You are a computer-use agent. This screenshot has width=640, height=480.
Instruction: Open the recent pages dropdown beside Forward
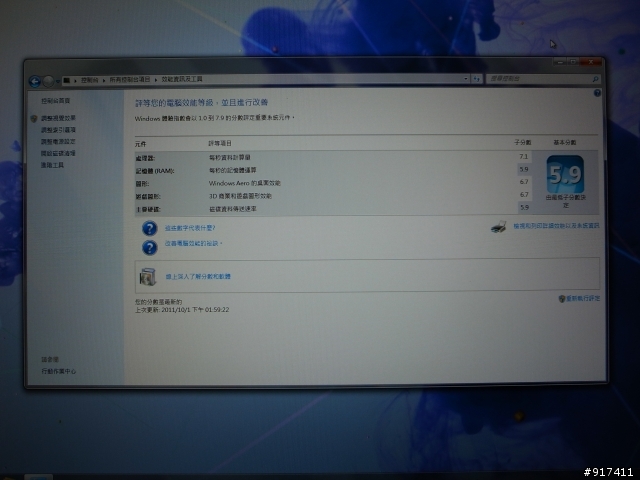58,82
